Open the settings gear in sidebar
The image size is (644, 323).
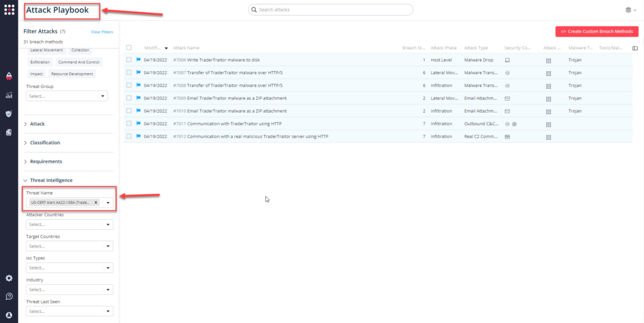9,278
